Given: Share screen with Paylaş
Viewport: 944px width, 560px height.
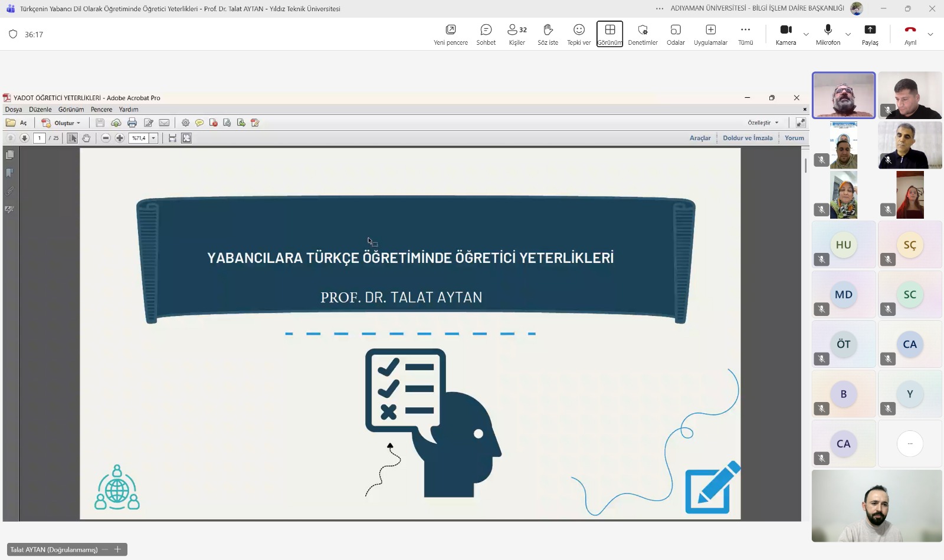Looking at the screenshot, I should pos(870,34).
